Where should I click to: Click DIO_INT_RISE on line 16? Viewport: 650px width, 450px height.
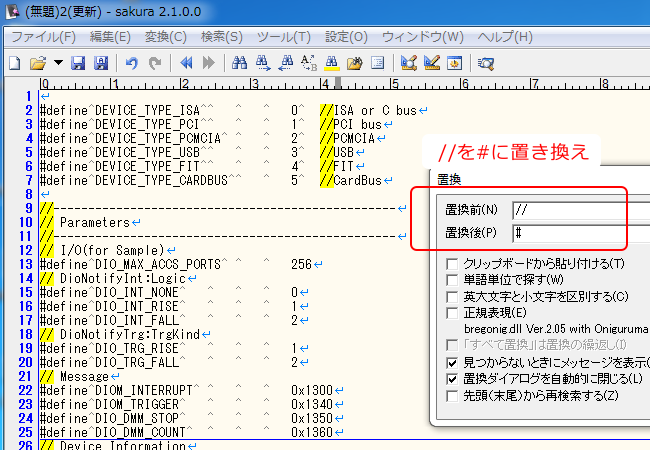(137, 307)
